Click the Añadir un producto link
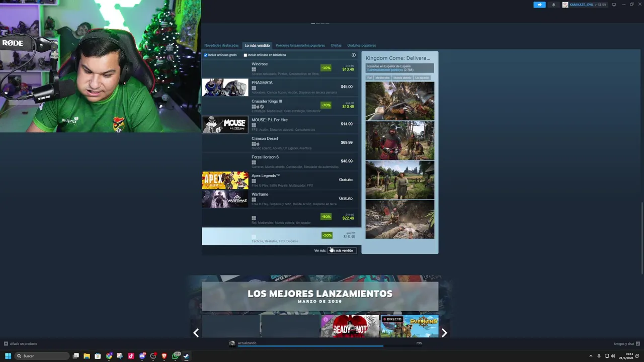Viewport: 644px width, 362px height. coord(24,344)
